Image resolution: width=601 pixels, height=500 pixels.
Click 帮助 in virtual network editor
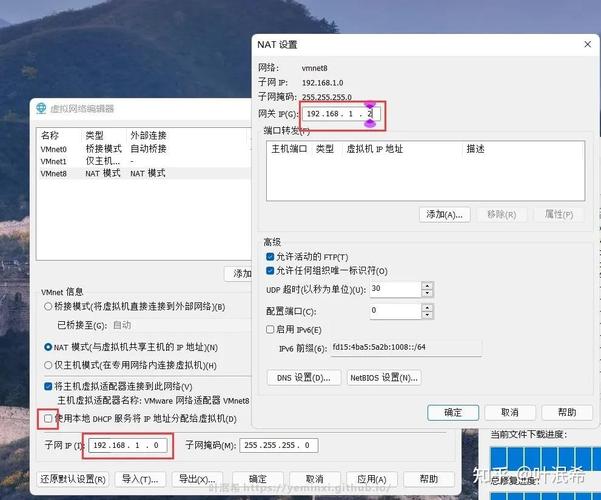pos(429,479)
